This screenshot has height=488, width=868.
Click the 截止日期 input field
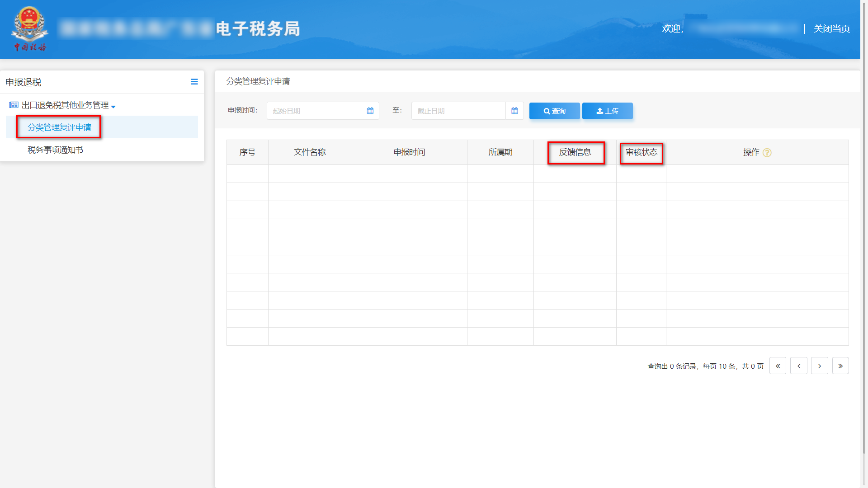(458, 111)
